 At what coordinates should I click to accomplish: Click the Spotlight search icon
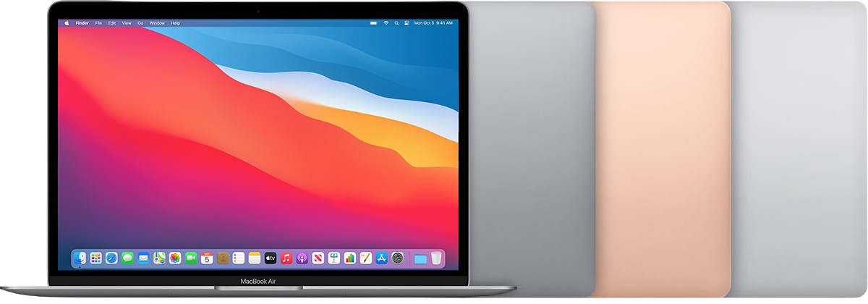pyautogui.click(x=397, y=23)
